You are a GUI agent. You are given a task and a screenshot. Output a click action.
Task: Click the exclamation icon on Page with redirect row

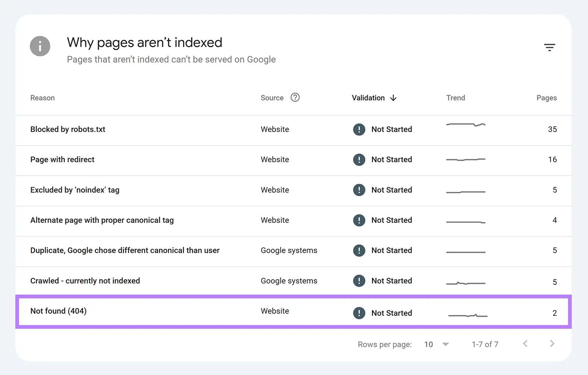pyautogui.click(x=359, y=160)
